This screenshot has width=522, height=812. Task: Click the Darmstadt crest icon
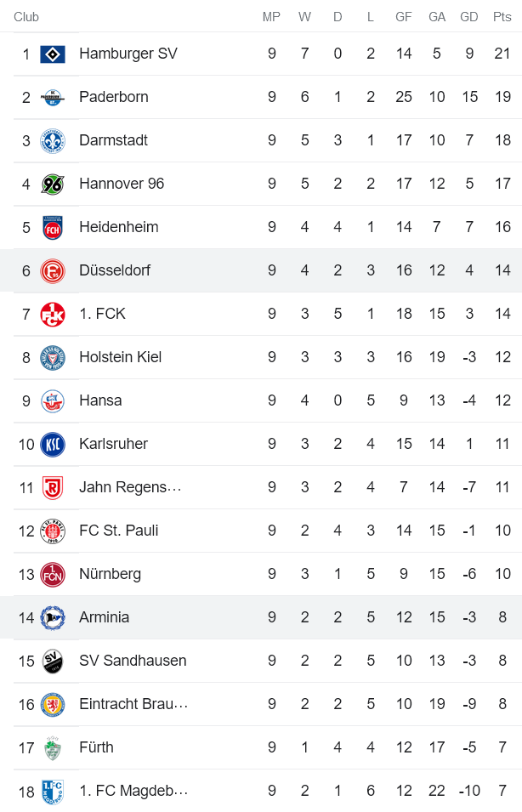[54, 139]
